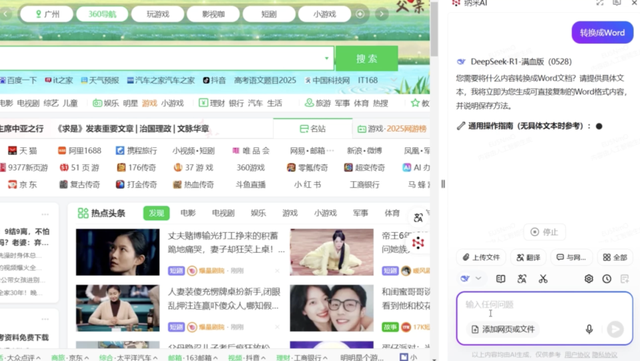Open the 短剧 tab
640x361 pixels.
(x=269, y=14)
